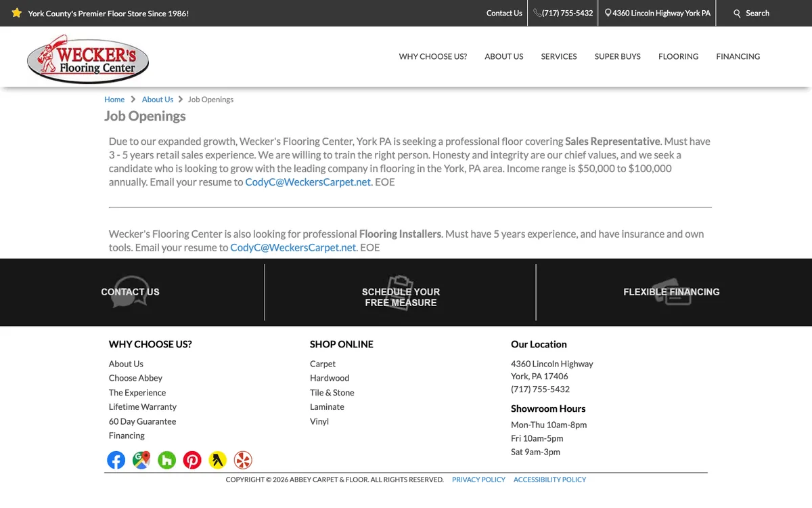The width and height of the screenshot is (812, 508).
Task: Open the About Us nav menu
Action: (504, 56)
